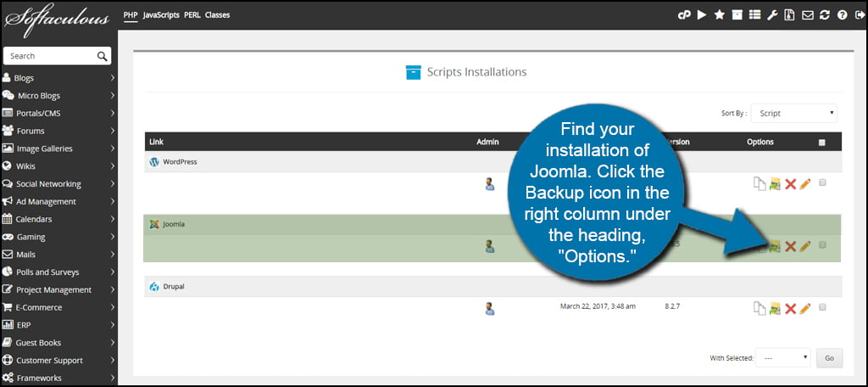Click the Joomla script name link
868x387 pixels.
click(174, 225)
